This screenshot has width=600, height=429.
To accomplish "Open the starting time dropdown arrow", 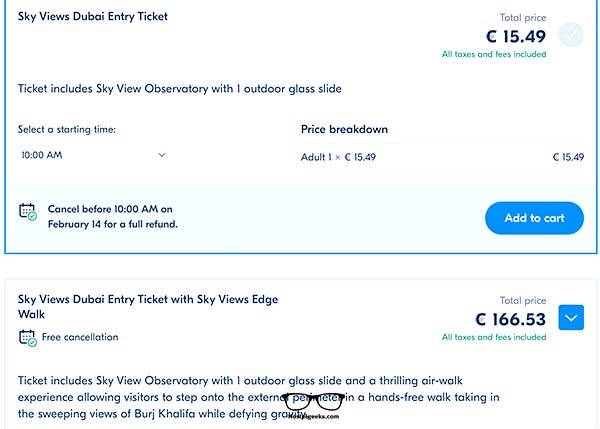I will (162, 155).
